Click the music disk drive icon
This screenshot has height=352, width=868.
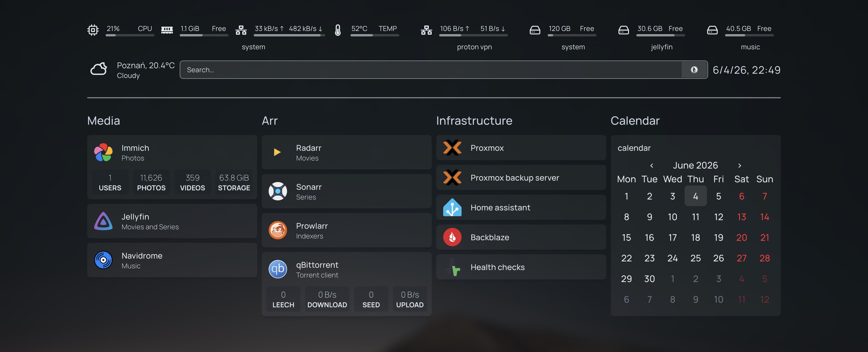tap(712, 30)
